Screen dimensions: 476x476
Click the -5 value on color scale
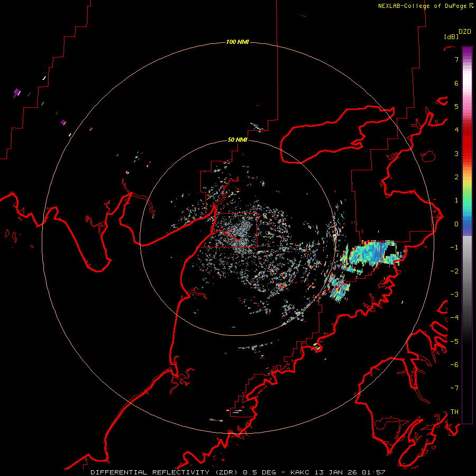454,342
